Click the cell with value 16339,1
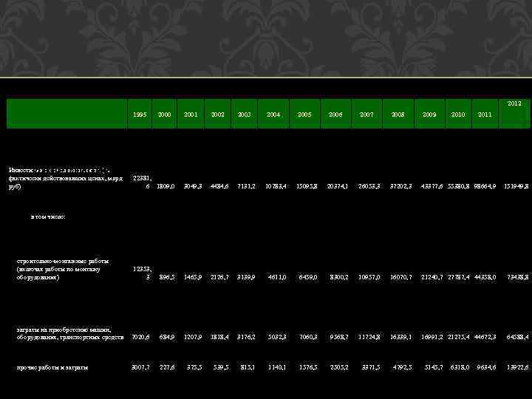This screenshot has height=399, width=532. click(400, 337)
